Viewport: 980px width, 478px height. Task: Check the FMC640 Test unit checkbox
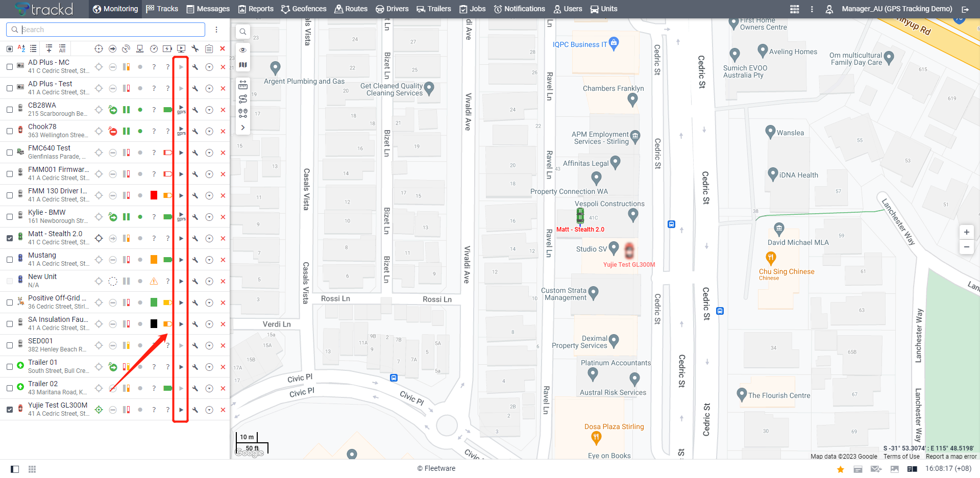10,153
